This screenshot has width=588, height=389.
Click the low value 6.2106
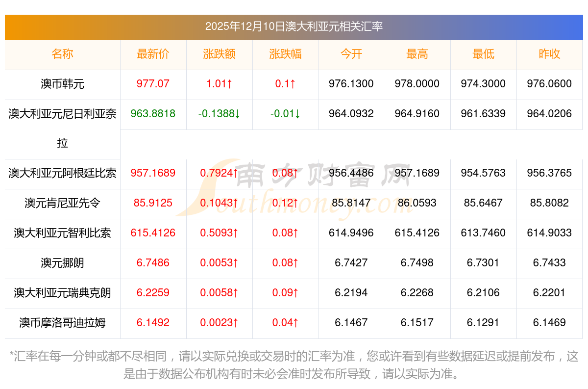(x=483, y=293)
